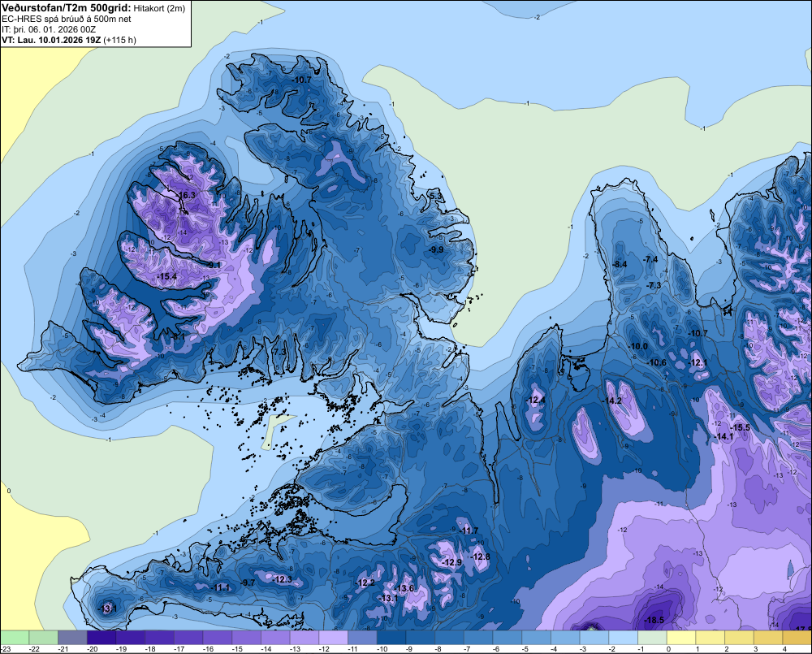The image size is (812, 654).
Task: Select the -12.4 temperature value
Action: [x=535, y=400]
